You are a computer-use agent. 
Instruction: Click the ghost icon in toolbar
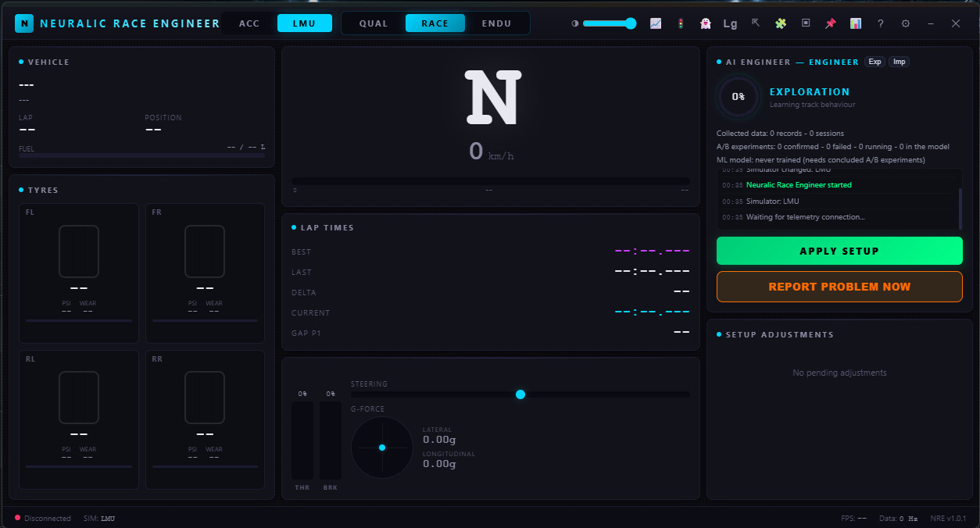pos(705,23)
